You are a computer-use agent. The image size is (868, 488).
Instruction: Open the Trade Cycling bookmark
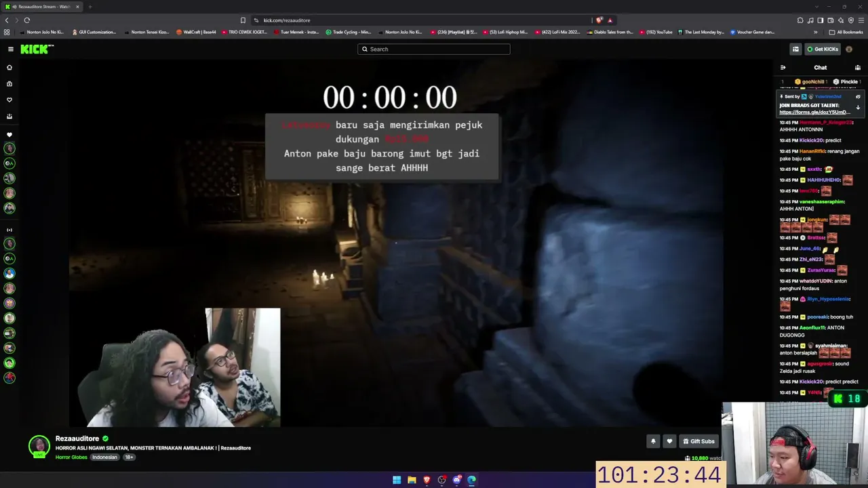[x=348, y=32]
